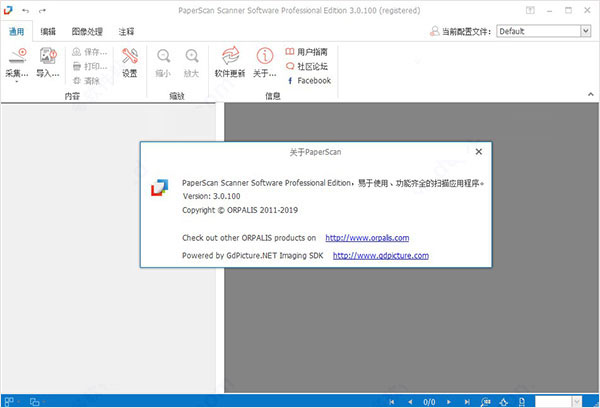Go to previous page arrow
This screenshot has width=600, height=408.
(x=410, y=402)
